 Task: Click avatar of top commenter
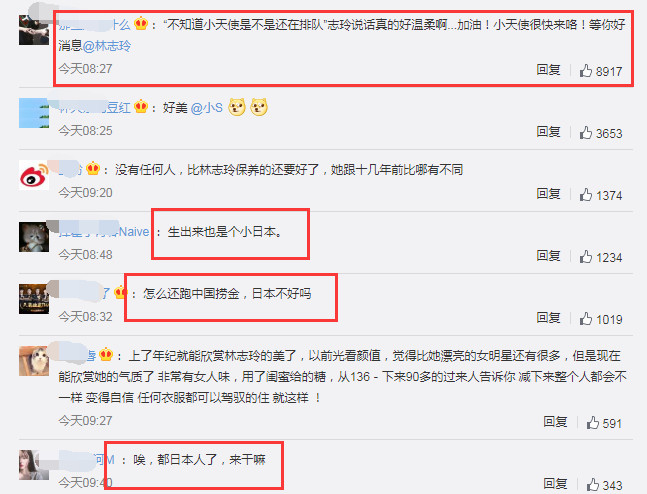(34, 30)
